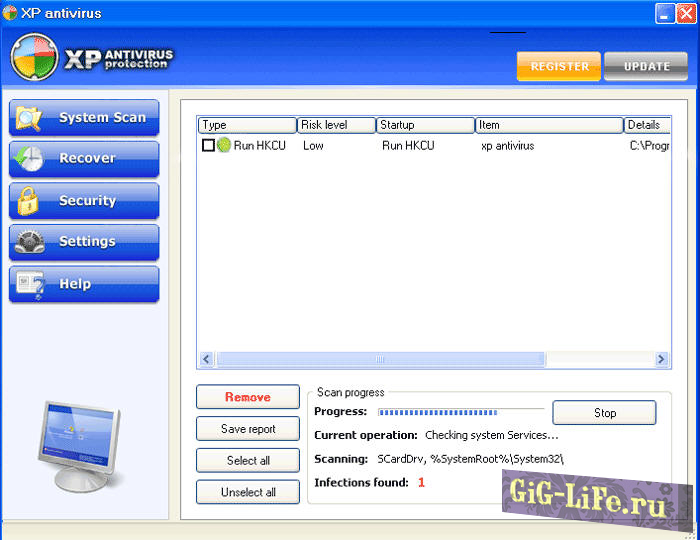This screenshot has width=700, height=540.
Task: Click the clock icon beside Recover
Action: pyautogui.click(x=30, y=159)
